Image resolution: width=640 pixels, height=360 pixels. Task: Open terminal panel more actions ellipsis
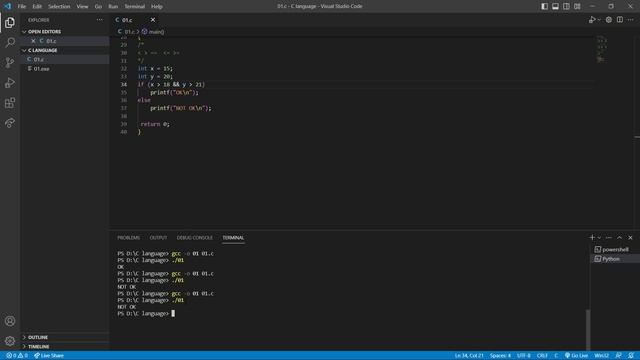tap(609, 237)
